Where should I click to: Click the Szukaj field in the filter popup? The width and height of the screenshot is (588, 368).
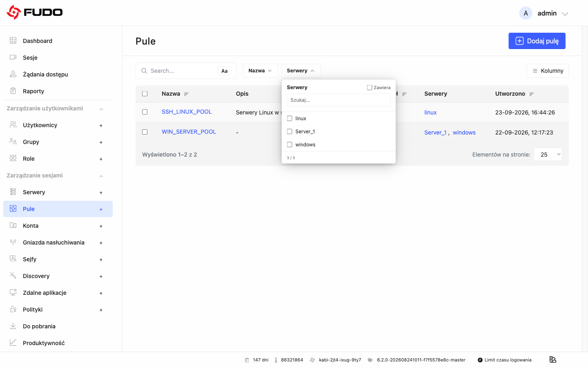pos(339,100)
